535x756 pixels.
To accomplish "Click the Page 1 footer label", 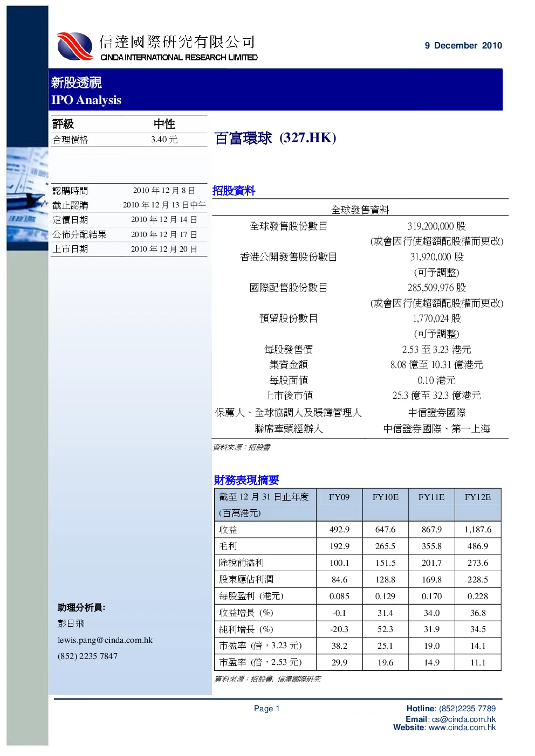I will pos(267,709).
